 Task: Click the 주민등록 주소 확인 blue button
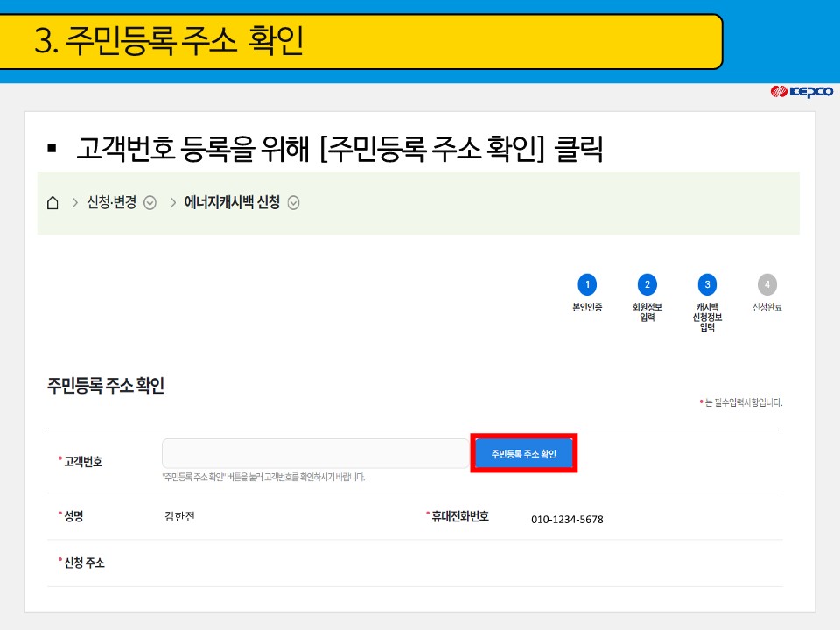click(x=523, y=452)
